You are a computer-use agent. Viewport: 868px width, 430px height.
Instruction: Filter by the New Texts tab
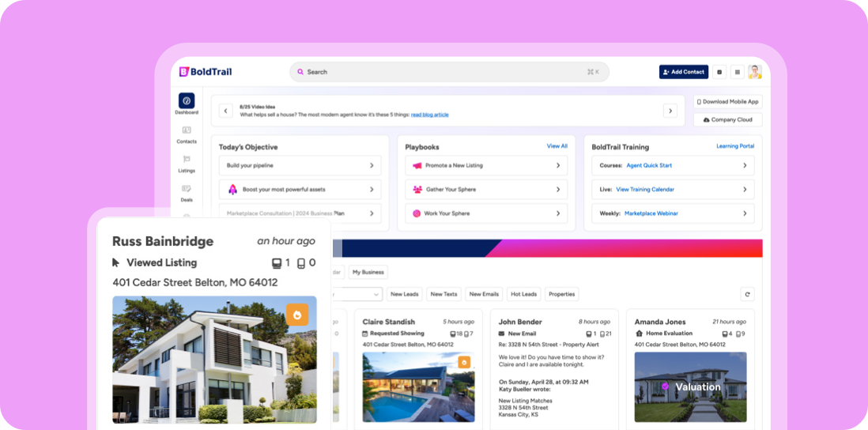point(443,294)
